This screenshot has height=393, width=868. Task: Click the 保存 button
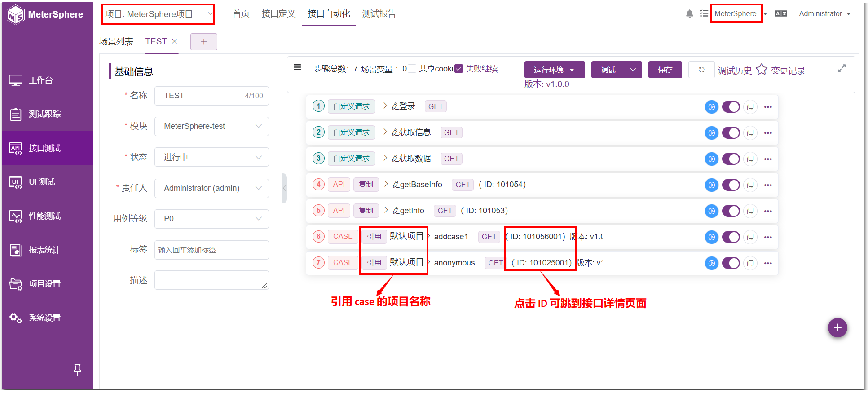665,70
